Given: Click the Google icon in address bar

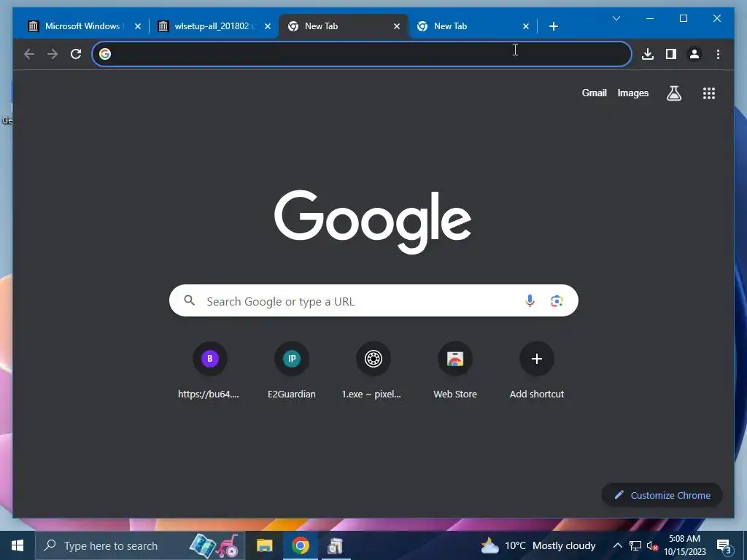Looking at the screenshot, I should point(105,54).
